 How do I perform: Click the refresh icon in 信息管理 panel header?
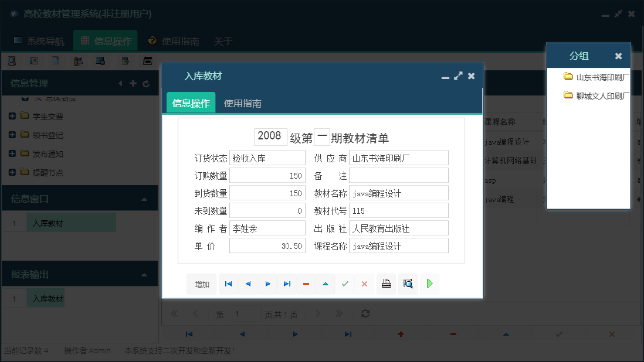click(146, 83)
